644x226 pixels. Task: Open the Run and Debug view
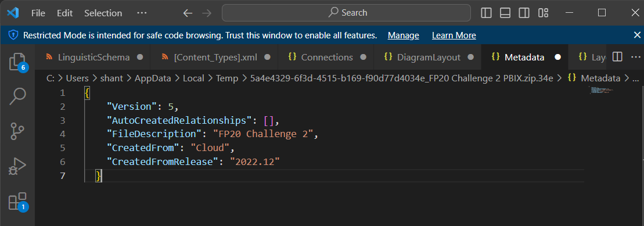tap(17, 167)
